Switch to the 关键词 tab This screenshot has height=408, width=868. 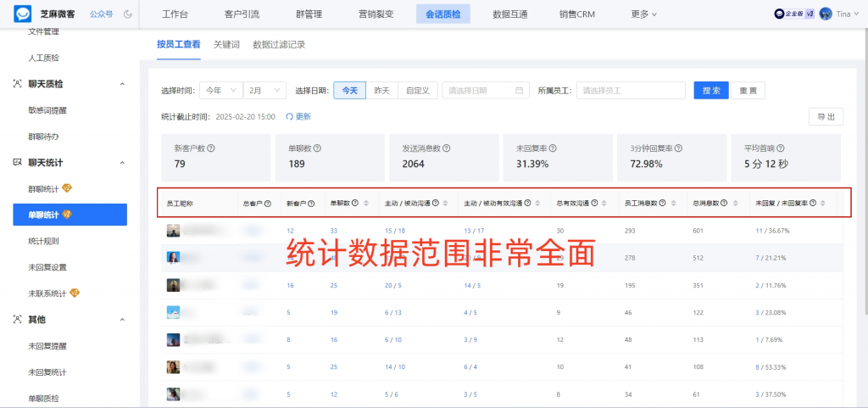click(226, 44)
